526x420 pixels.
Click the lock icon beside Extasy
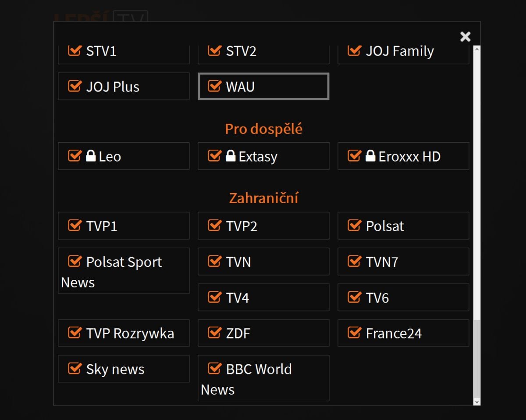231,156
